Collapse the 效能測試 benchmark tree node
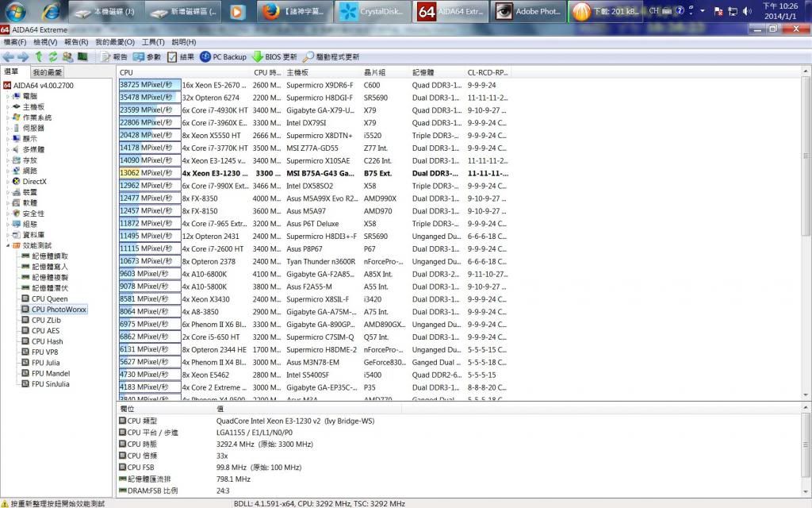This screenshot has width=812, height=508. 7,246
